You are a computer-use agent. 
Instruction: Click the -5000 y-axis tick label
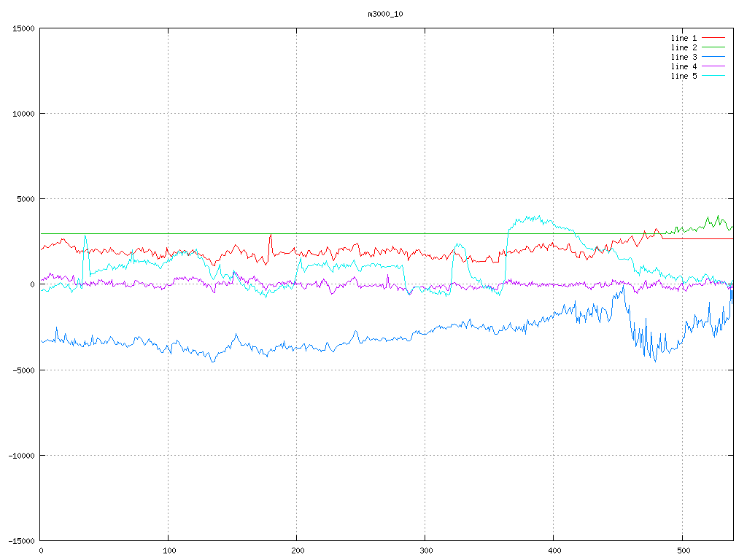pyautogui.click(x=23, y=370)
